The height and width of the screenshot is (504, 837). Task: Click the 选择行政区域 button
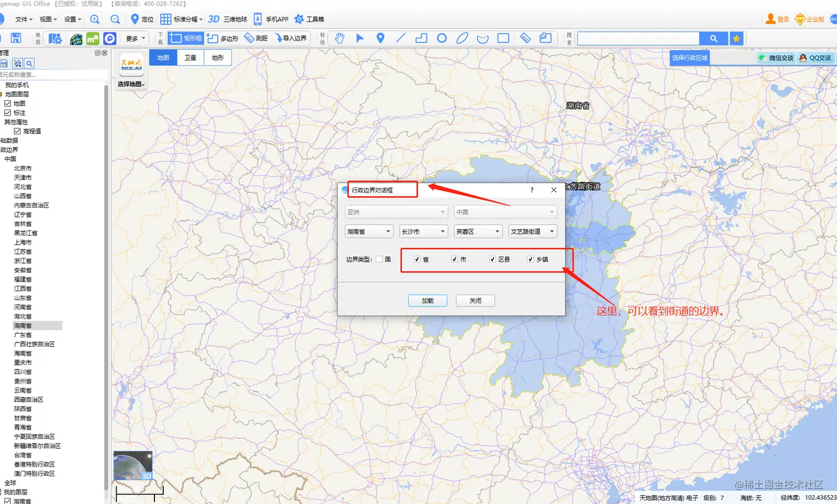690,58
